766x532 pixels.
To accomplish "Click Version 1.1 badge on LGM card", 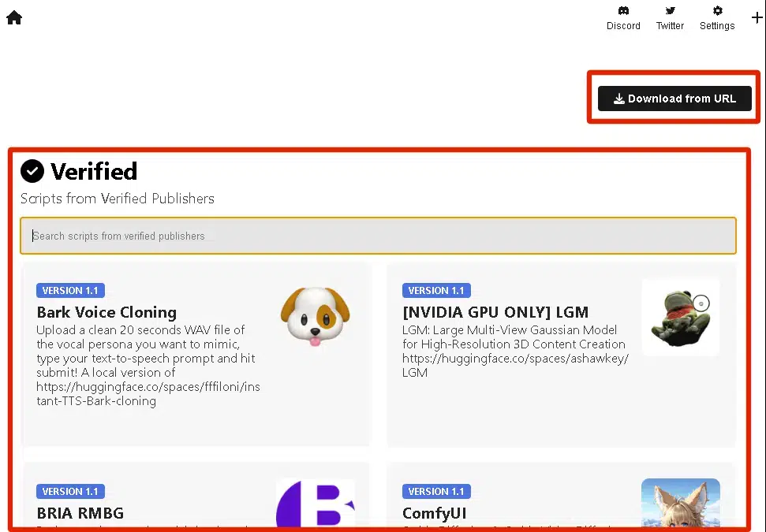I will (435, 290).
